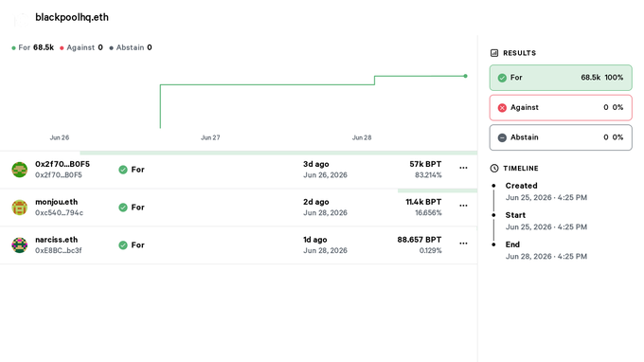Click the For legend entry above chart
Screen dimensions: 644x362
click(33, 47)
